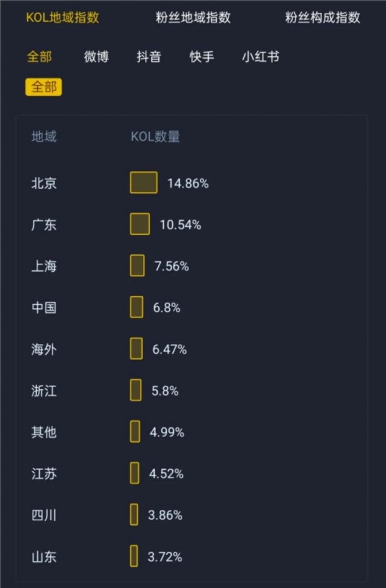
Task: Select the KOL地域指数 tab
Action: pos(63,18)
